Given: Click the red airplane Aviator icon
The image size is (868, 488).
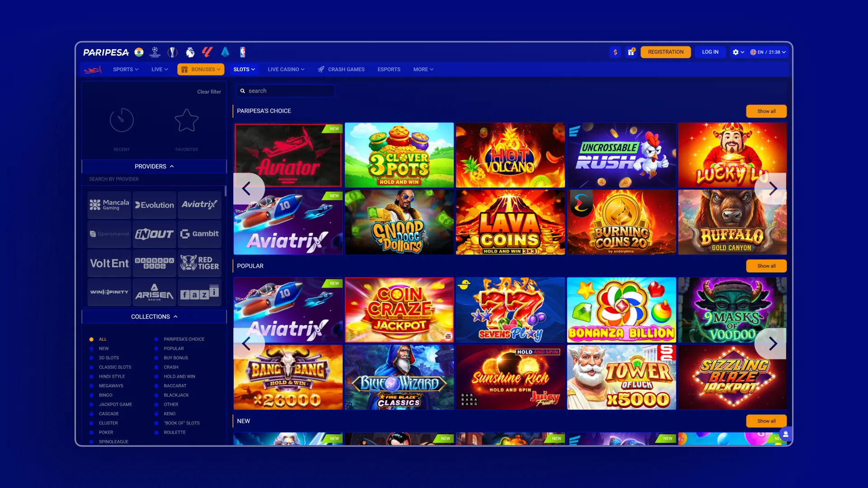Looking at the screenshot, I should pyautogui.click(x=93, y=70).
